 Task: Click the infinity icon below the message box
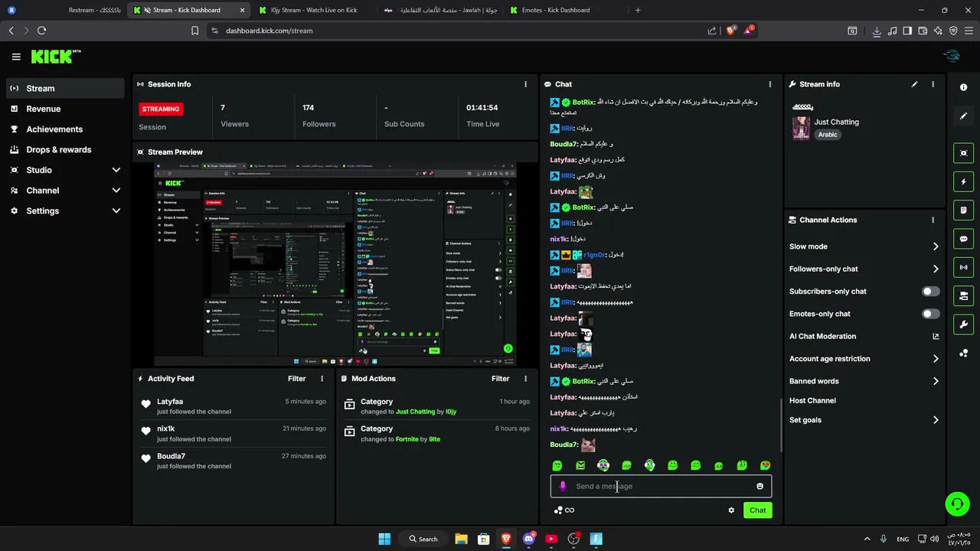coord(570,510)
